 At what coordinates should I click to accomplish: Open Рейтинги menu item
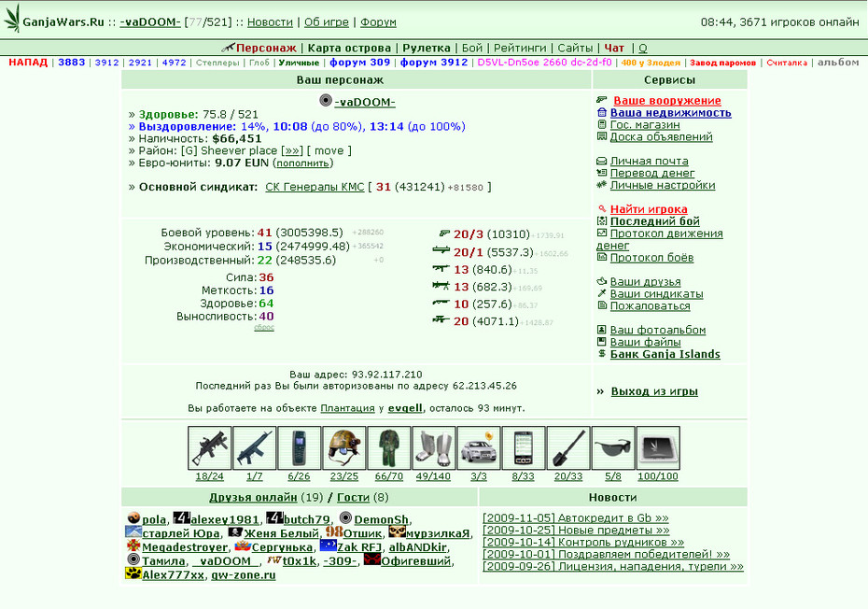coord(520,49)
